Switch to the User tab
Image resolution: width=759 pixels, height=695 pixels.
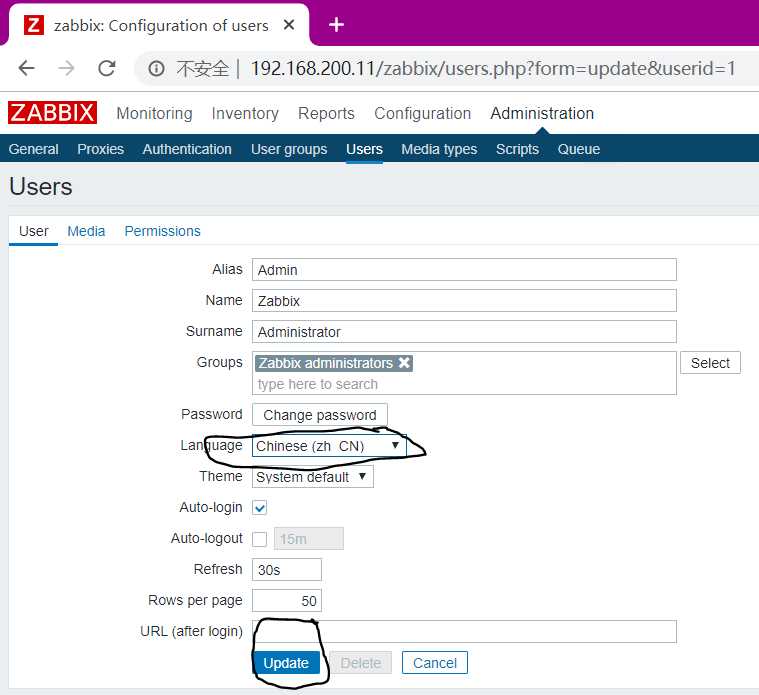click(x=33, y=231)
